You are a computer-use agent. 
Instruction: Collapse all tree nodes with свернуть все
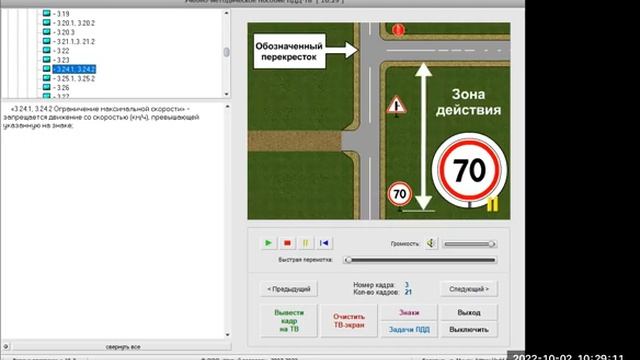(x=122, y=347)
